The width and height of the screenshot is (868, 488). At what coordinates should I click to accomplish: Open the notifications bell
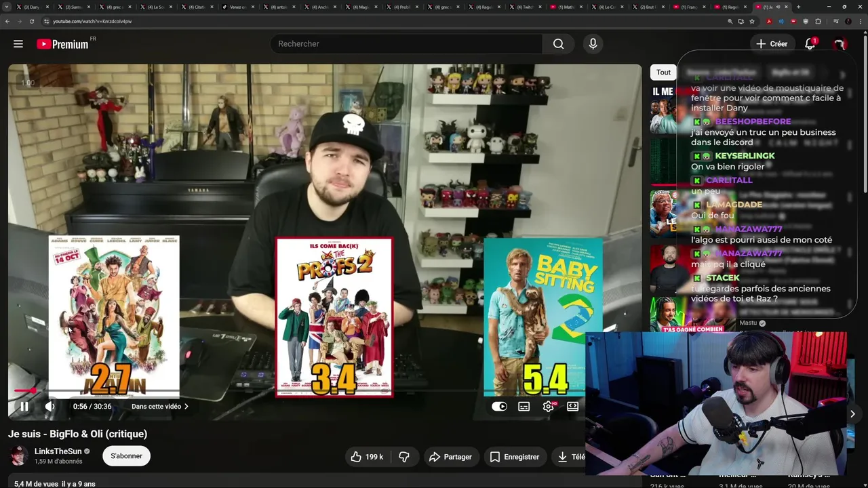pyautogui.click(x=810, y=44)
